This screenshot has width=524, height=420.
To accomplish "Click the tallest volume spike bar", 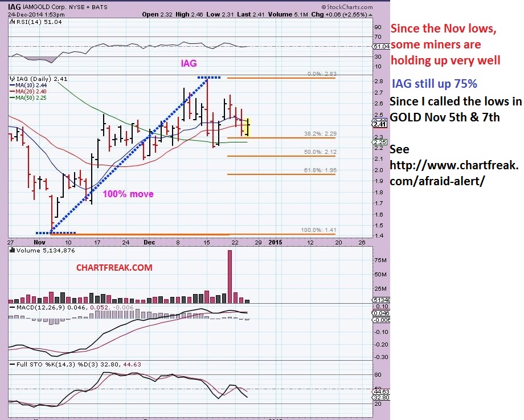I will coord(230,276).
